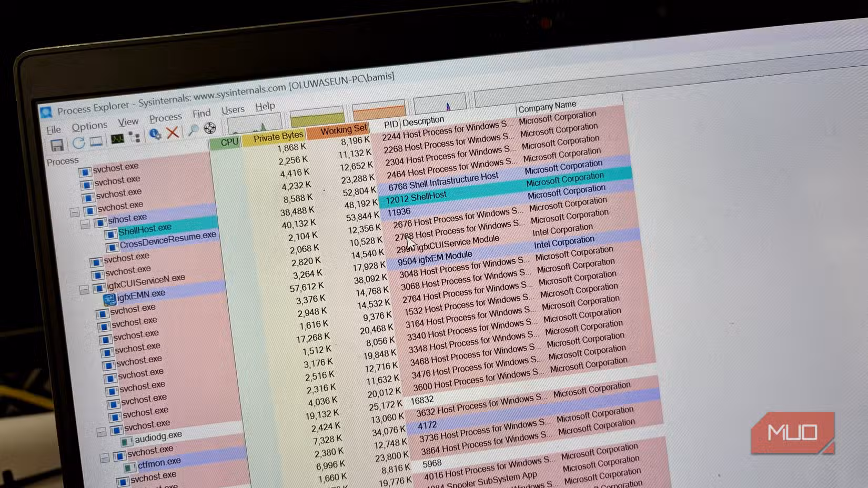This screenshot has width=868, height=488.
Task: Select the igfxCUIServiceN.exe process
Action: (146, 282)
